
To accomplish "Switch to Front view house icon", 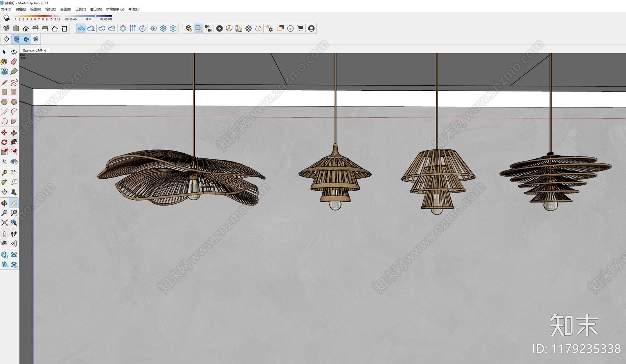I will 26,29.
